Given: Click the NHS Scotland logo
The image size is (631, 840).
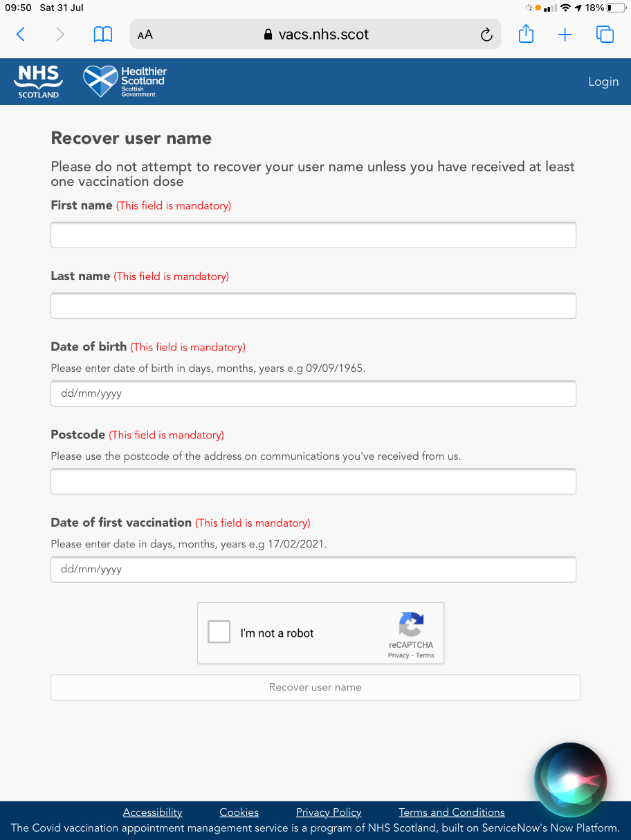Looking at the screenshot, I should (38, 82).
